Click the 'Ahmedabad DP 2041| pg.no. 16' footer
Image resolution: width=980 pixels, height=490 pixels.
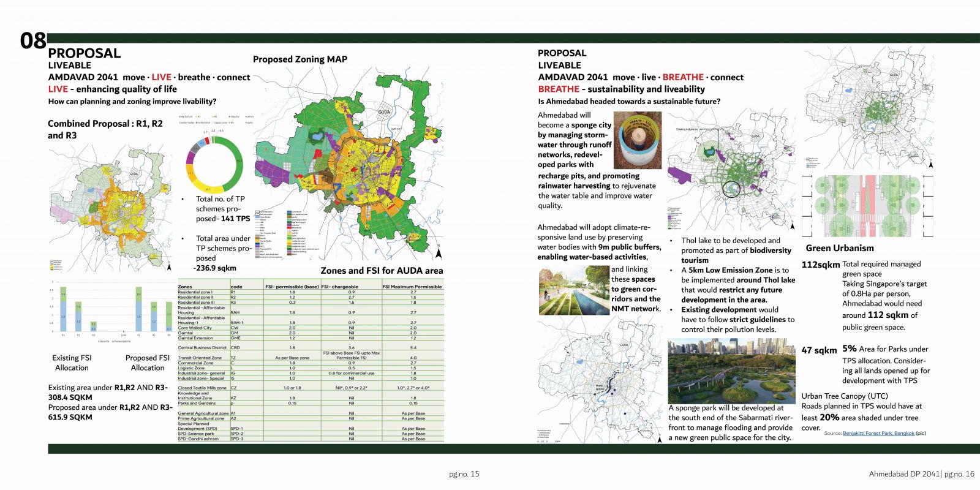(x=922, y=474)
